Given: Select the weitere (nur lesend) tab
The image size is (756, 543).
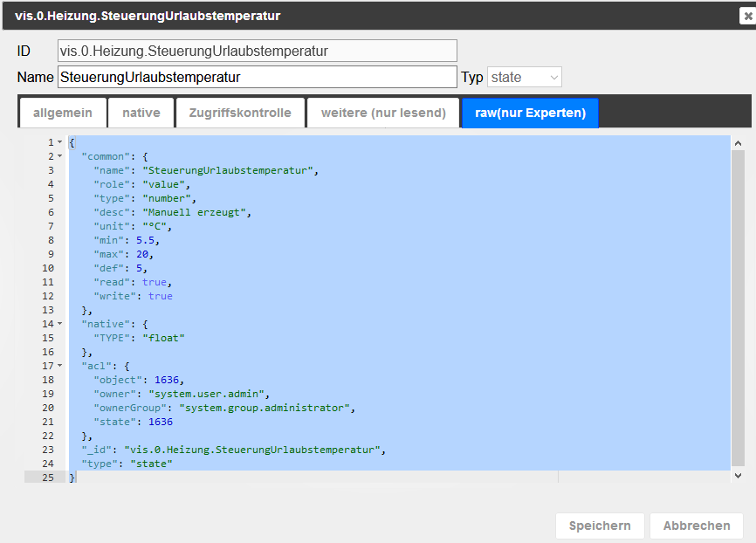Looking at the screenshot, I should click(x=383, y=113).
